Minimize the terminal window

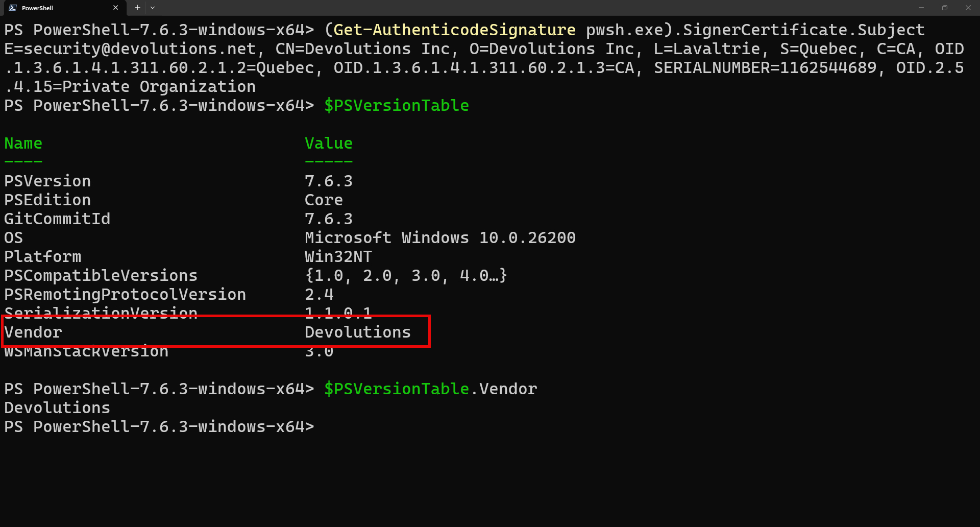(x=921, y=8)
